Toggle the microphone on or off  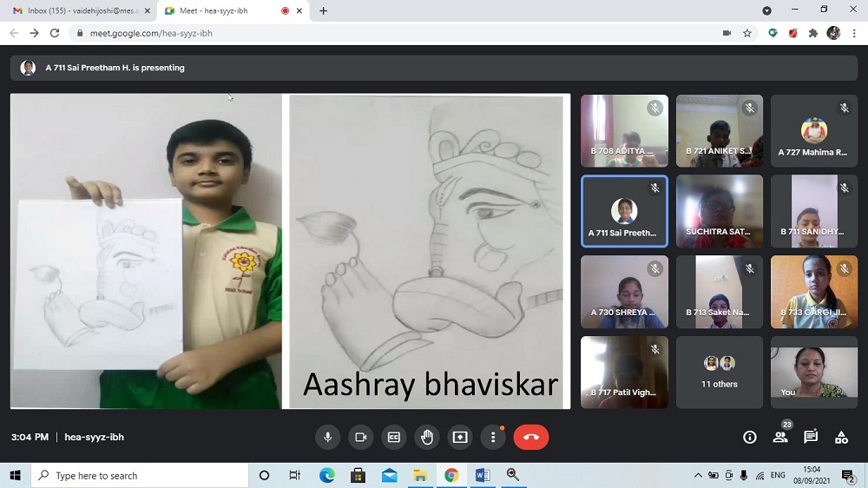327,437
